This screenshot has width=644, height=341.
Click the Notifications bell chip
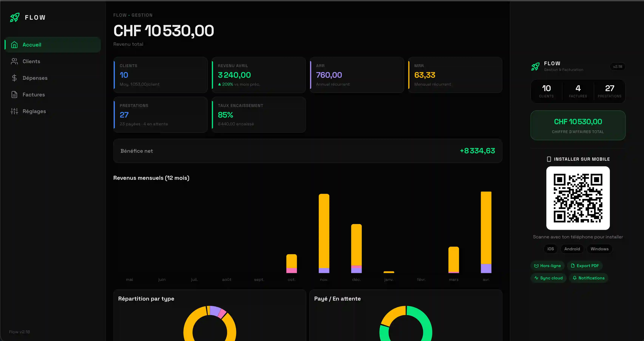coord(588,278)
